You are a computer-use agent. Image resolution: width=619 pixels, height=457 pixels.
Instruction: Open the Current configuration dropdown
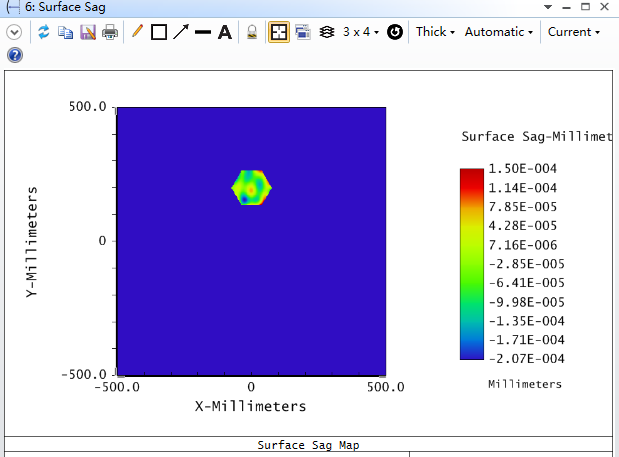(x=574, y=32)
